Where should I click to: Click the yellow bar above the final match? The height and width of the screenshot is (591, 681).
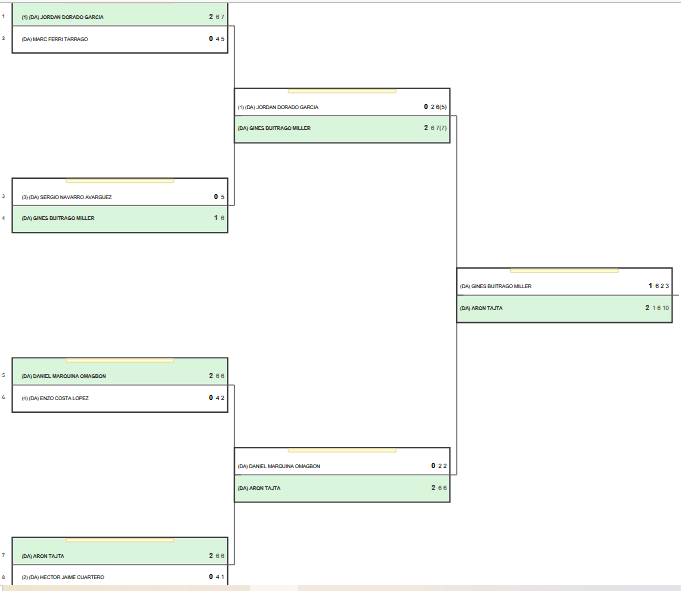[564, 271]
